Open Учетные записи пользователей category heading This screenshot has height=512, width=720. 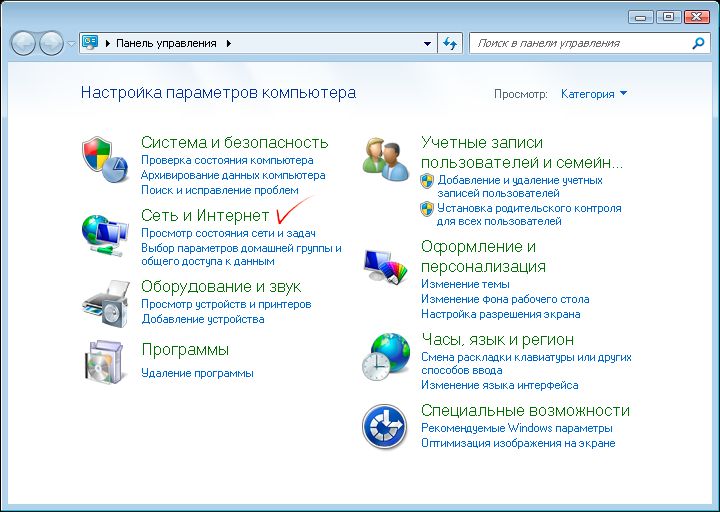pos(522,152)
